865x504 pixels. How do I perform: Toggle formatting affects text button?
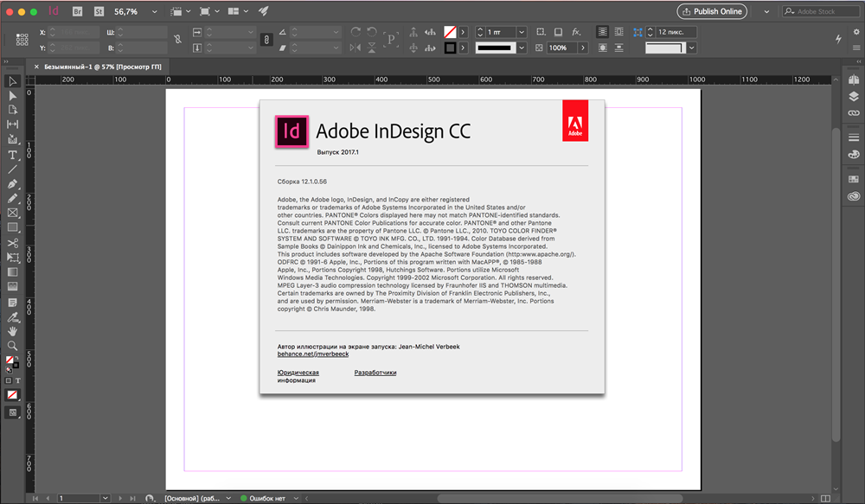(17, 380)
